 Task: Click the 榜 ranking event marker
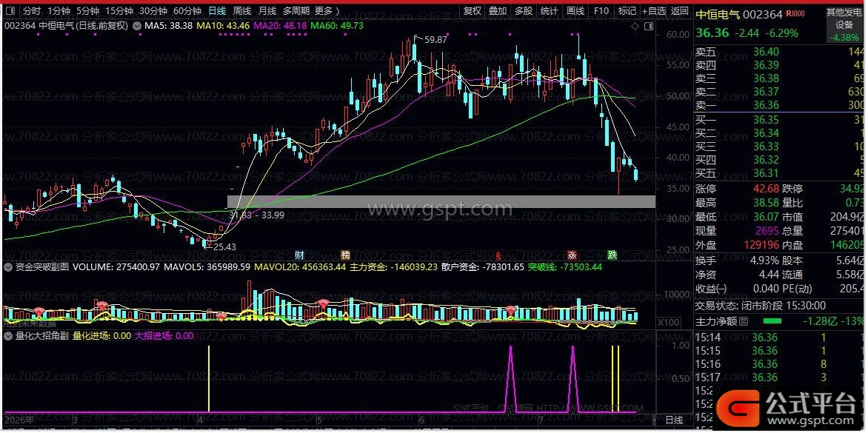pyautogui.click(x=345, y=255)
